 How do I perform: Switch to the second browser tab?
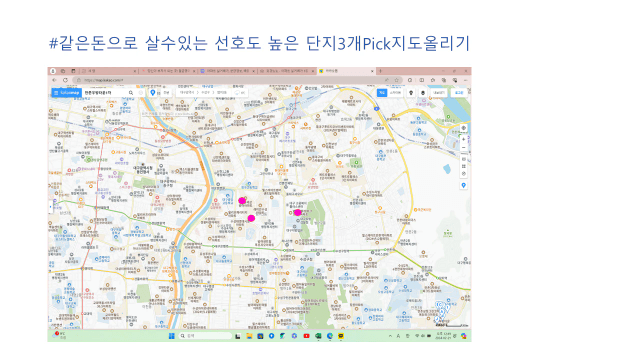tap(168, 71)
